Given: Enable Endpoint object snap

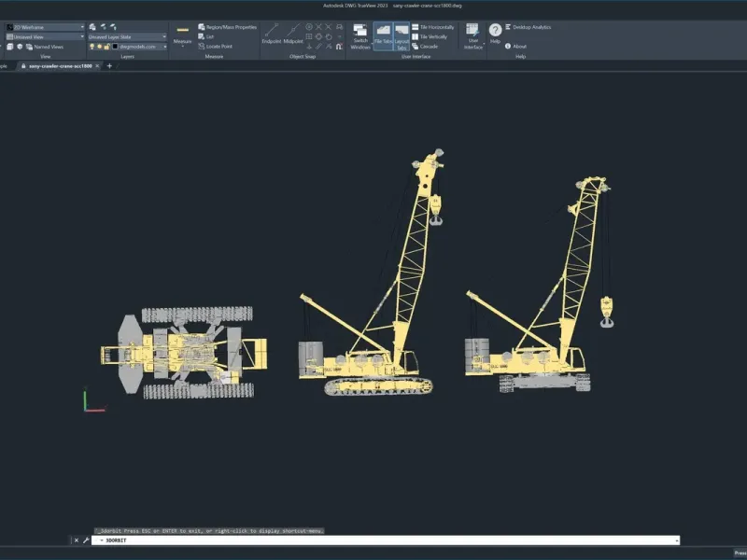Looking at the screenshot, I should click(x=271, y=35).
